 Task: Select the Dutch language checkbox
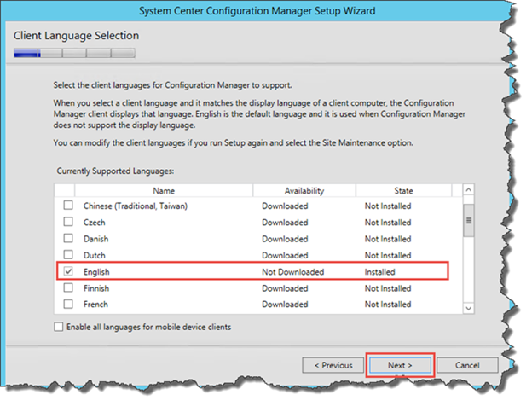point(68,254)
